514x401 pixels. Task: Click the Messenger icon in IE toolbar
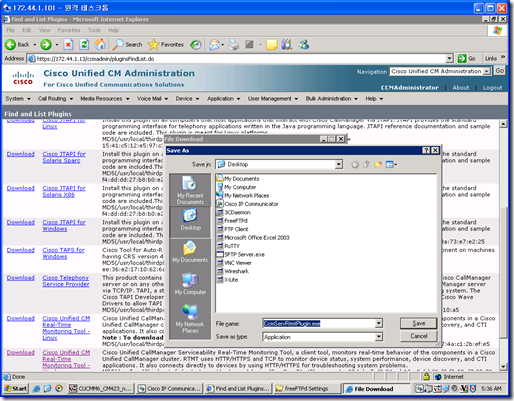coord(303,44)
